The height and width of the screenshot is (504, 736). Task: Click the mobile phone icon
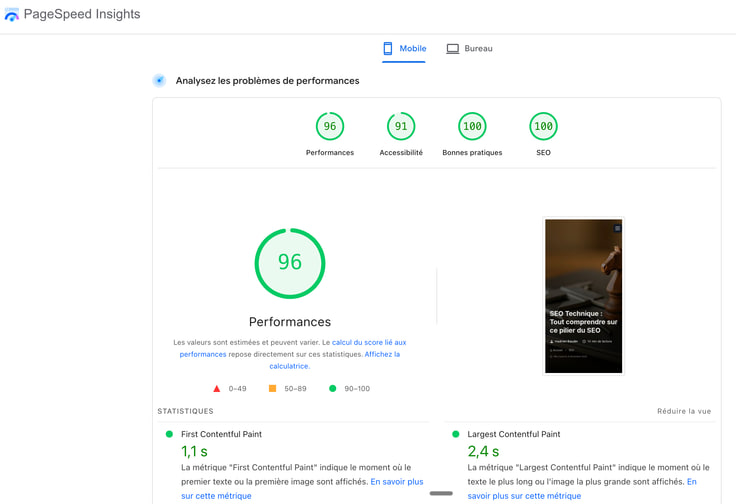[388, 48]
